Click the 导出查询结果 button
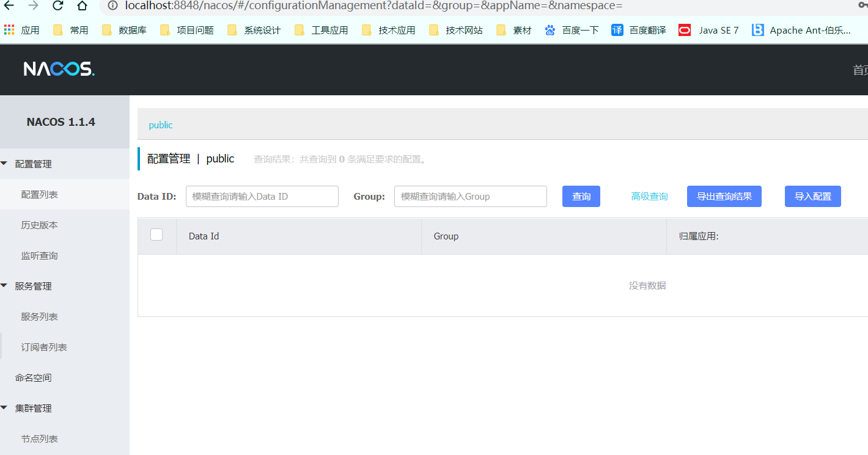This screenshot has width=868, height=455. (724, 196)
